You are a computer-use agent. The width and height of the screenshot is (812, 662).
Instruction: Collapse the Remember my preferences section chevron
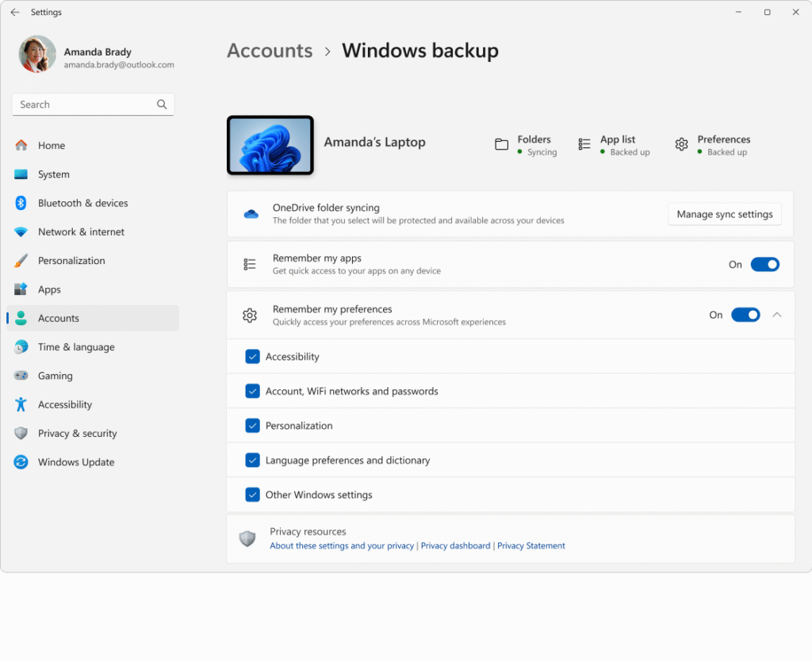coord(777,316)
